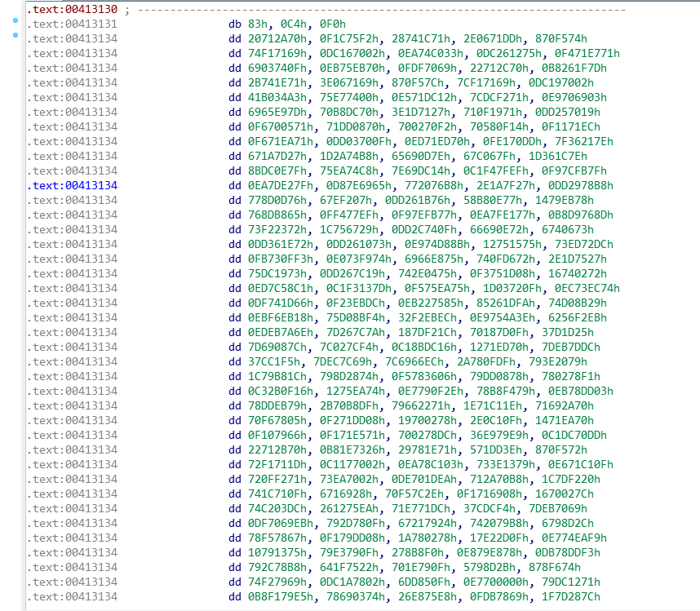Screen dimensions: 700x611
Task: Click the blue dot beside the 20712A70h row
Action: click(16, 35)
